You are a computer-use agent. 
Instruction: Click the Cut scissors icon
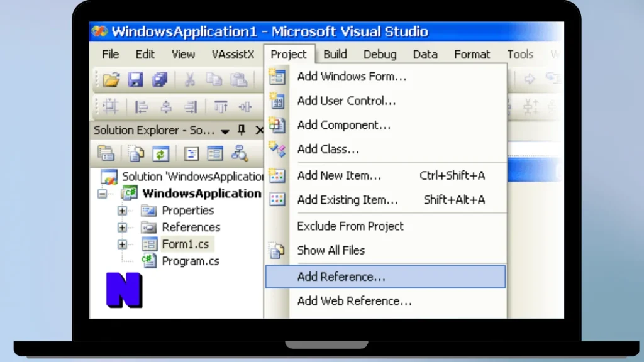click(x=189, y=79)
